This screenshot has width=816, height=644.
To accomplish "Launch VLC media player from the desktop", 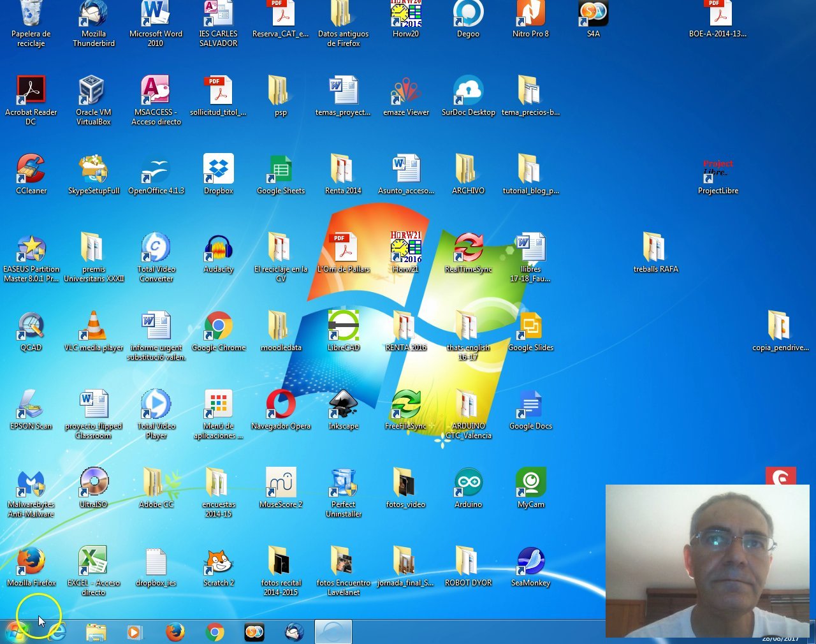I will coord(94,326).
